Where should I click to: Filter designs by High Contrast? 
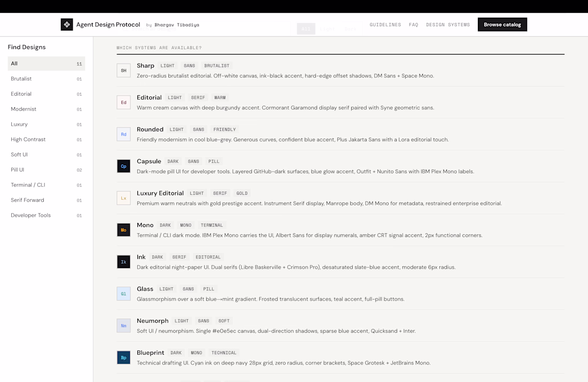click(x=46, y=139)
